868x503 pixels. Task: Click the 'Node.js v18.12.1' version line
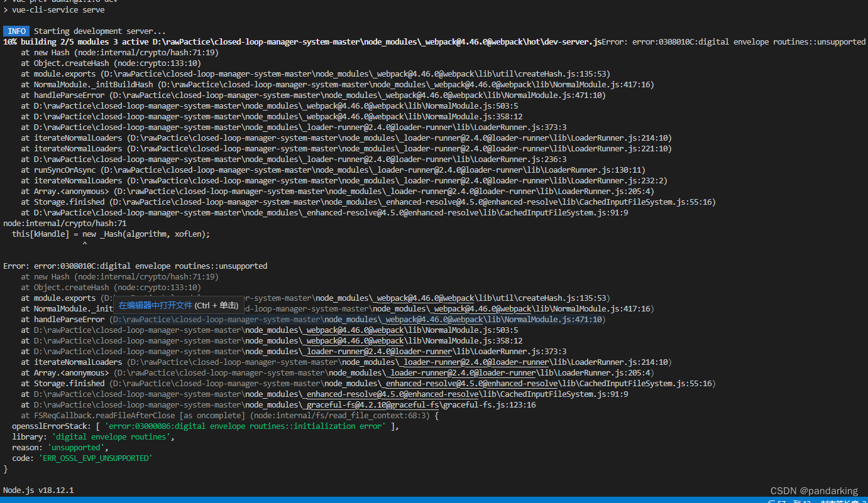38,490
